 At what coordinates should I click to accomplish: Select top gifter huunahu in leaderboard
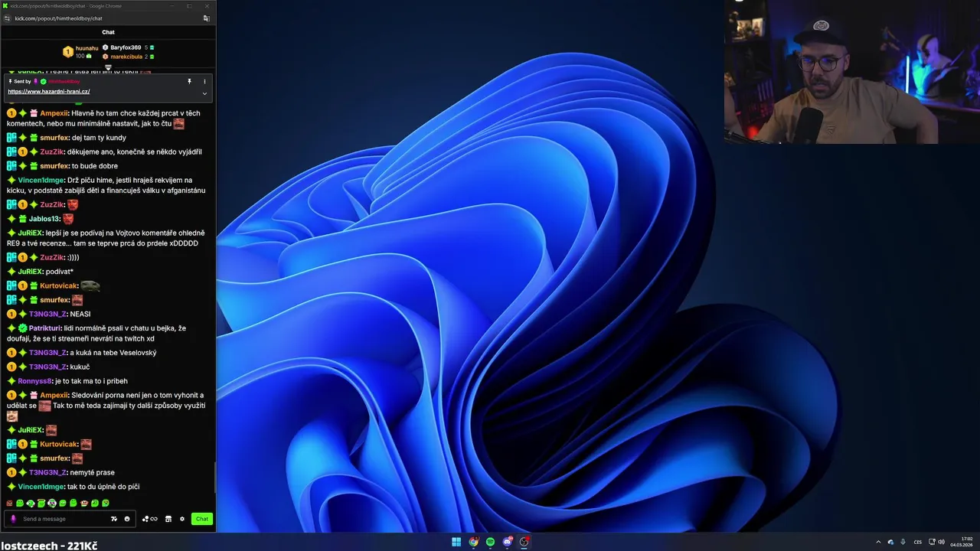click(x=87, y=48)
